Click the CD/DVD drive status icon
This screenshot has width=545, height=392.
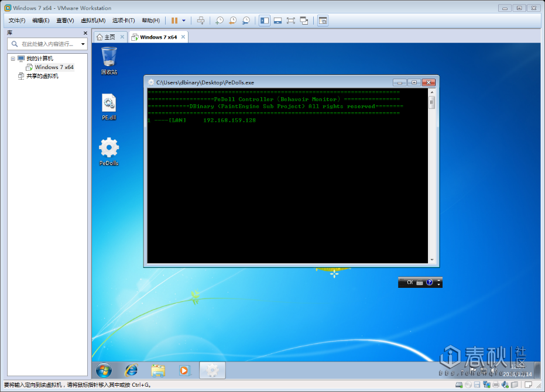click(x=468, y=385)
